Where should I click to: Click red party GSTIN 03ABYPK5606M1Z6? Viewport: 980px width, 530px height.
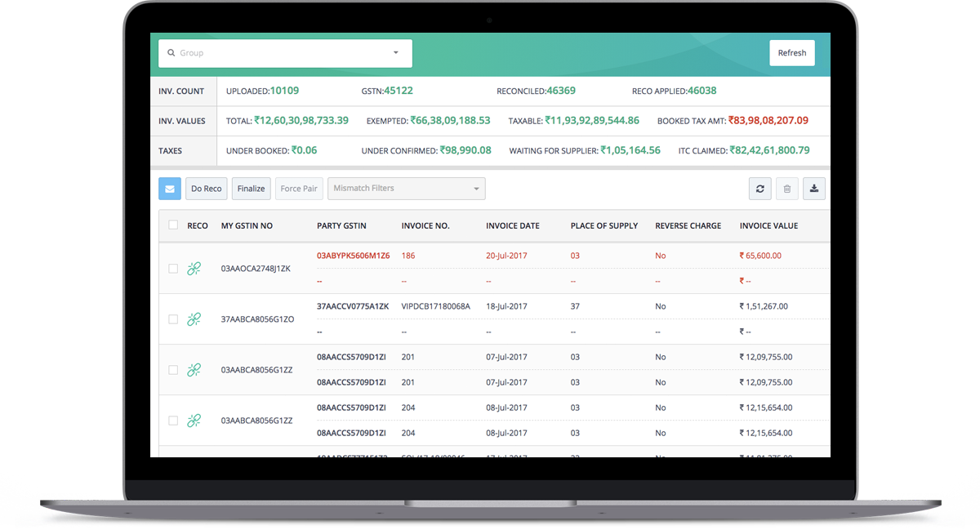(354, 256)
